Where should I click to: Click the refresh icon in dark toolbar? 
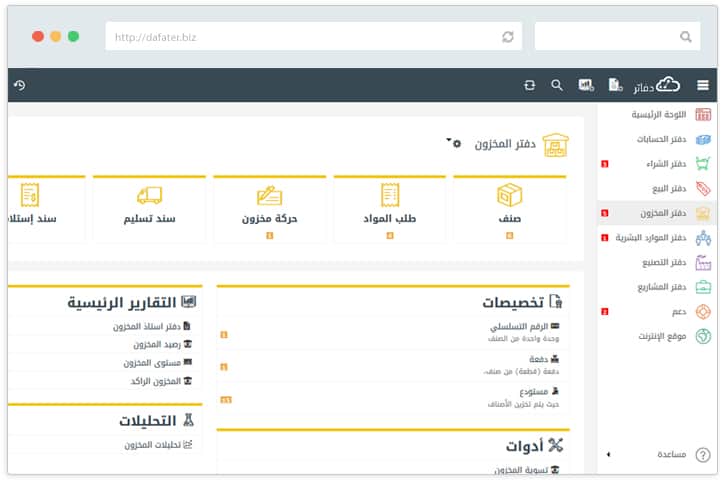(529, 86)
